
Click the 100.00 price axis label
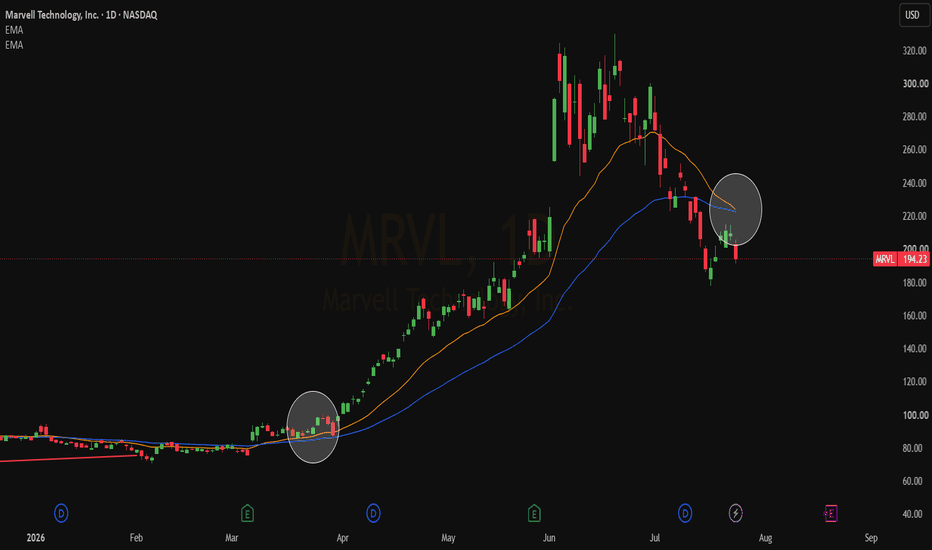(915, 415)
